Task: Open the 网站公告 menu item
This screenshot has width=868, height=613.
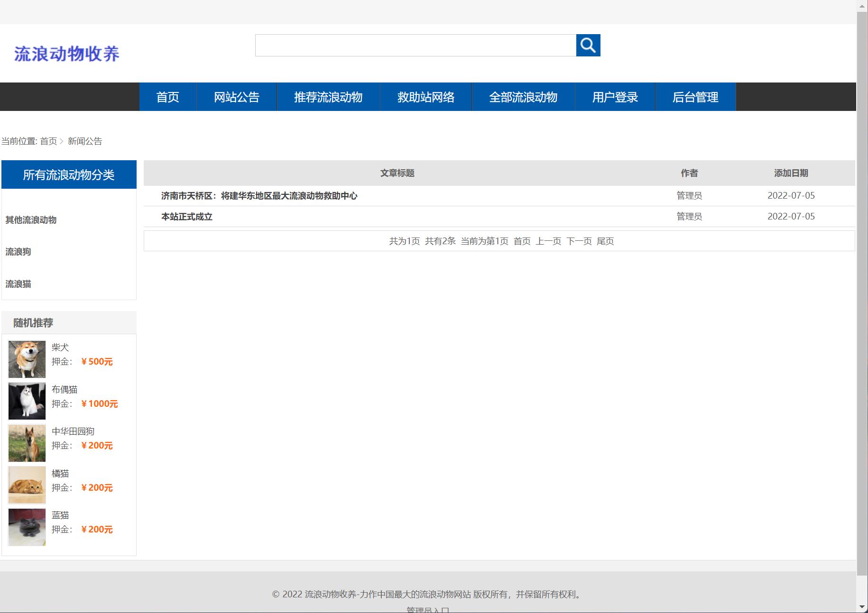Action: pos(237,97)
